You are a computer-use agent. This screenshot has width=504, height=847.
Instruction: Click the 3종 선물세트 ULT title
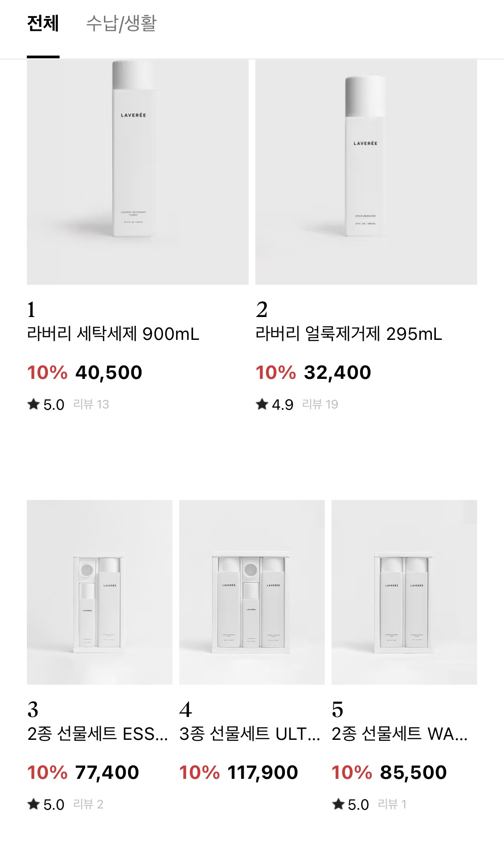[250, 734]
